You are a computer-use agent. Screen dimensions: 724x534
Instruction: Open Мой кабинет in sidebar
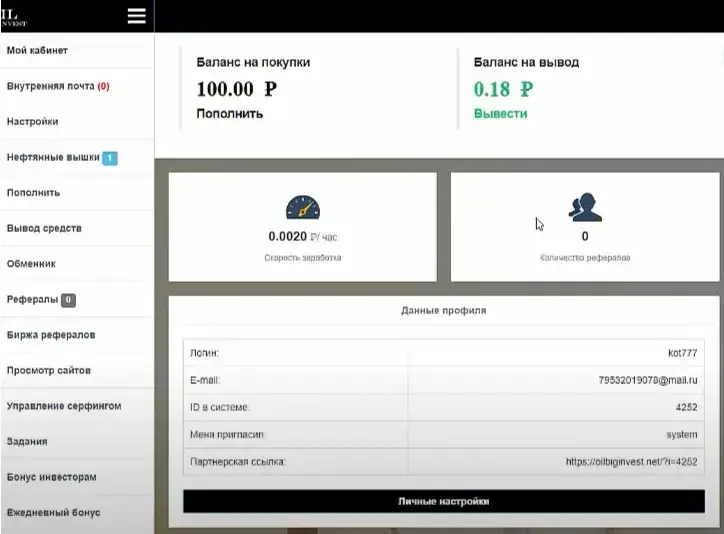pyautogui.click(x=37, y=50)
